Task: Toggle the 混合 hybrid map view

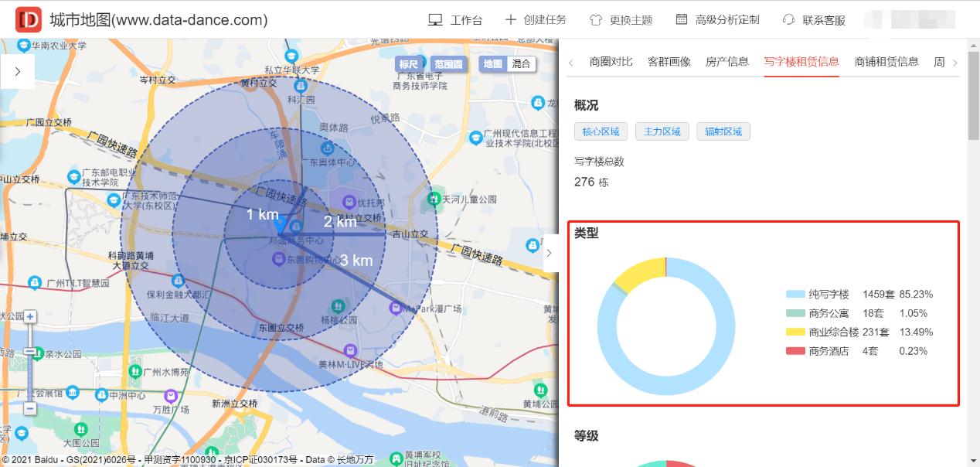Action: coord(521,65)
